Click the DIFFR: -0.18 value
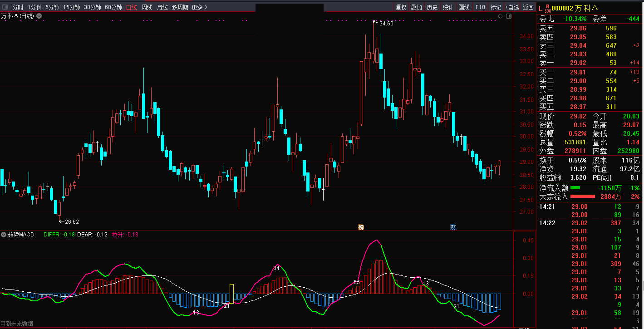644x329 pixels. click(59, 235)
